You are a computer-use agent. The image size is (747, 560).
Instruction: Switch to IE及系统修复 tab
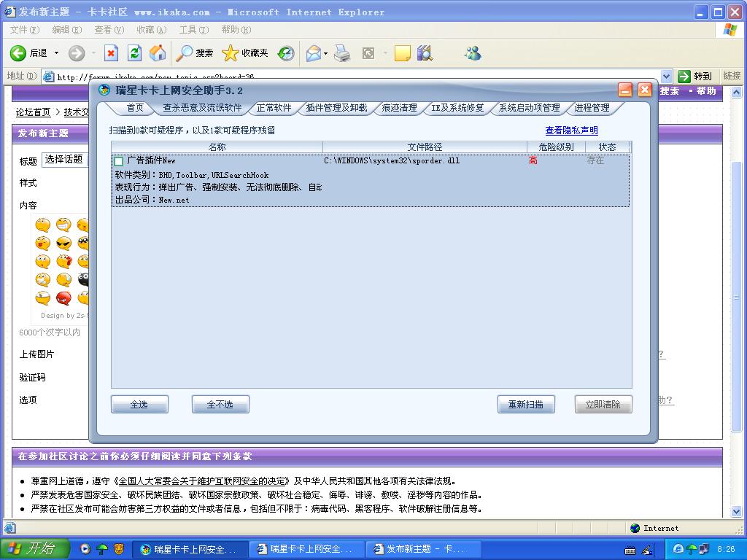457,108
